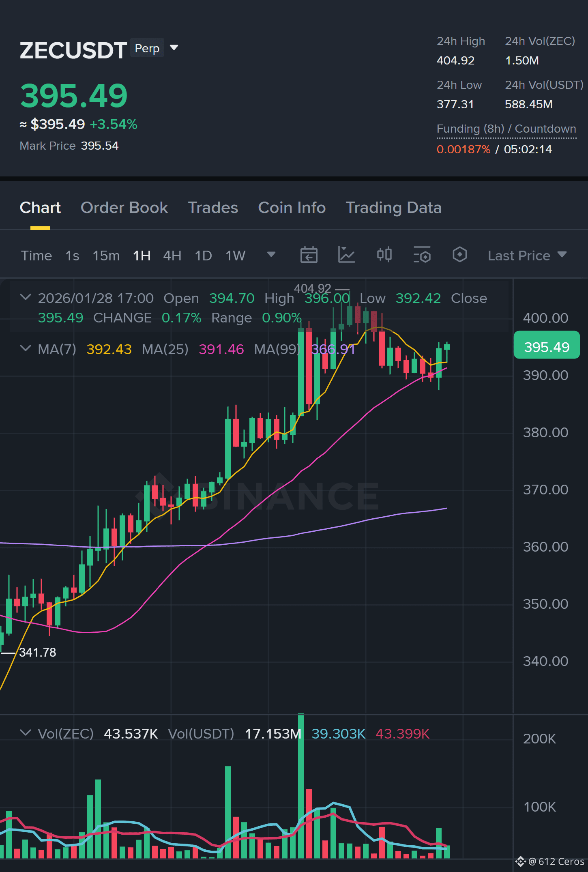The width and height of the screenshot is (588, 872).
Task: Switch chart interval to 15m
Action: tap(106, 256)
